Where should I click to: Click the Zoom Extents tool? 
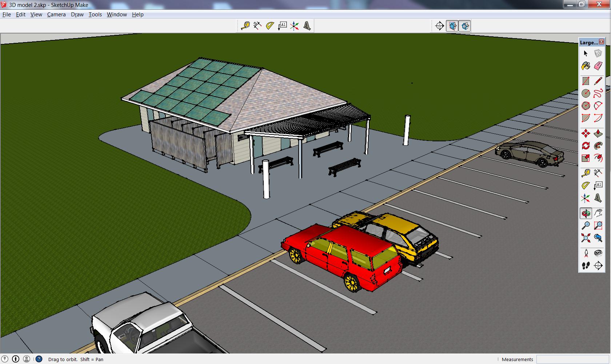[586, 238]
